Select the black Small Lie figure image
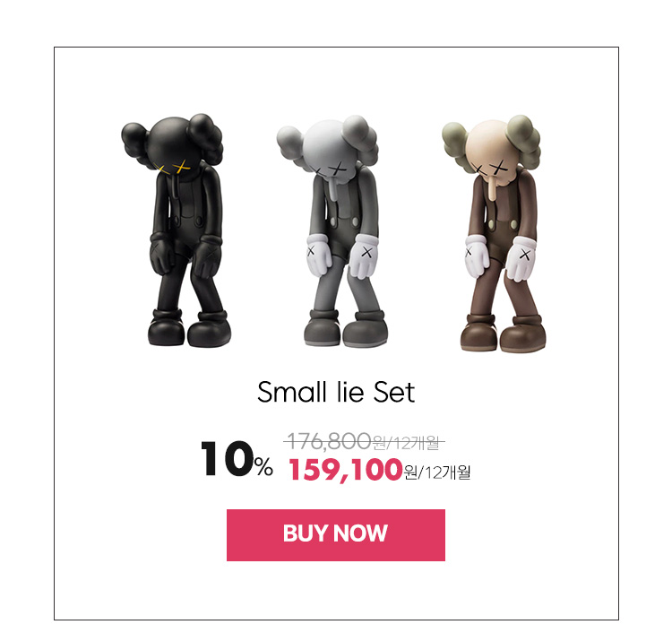 pos(177,230)
